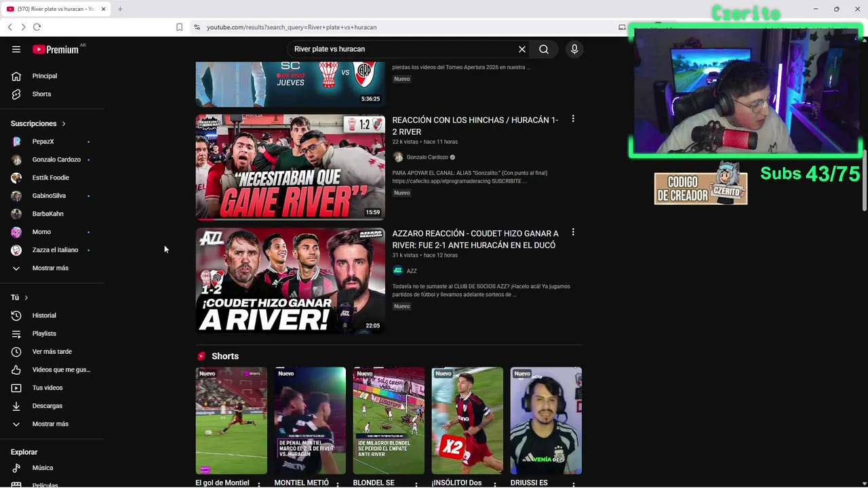This screenshot has height=488, width=868.
Task: Open AZZ channel link under video
Action: (412, 270)
